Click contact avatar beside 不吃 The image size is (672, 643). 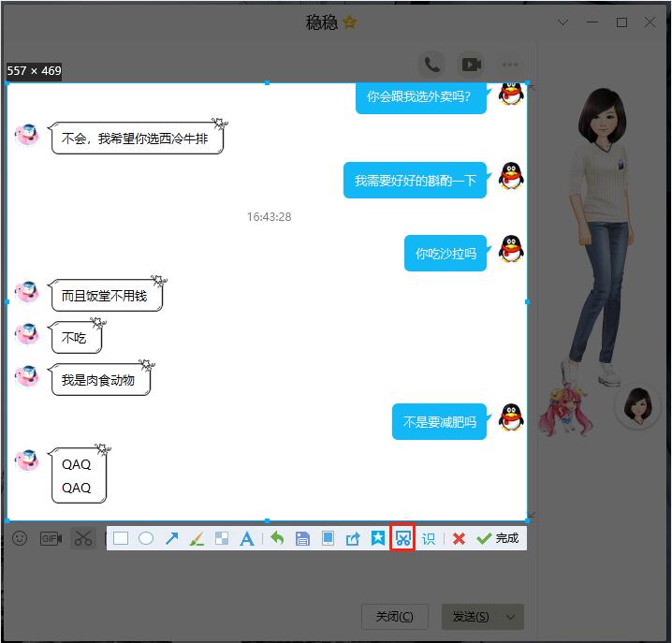(x=27, y=334)
